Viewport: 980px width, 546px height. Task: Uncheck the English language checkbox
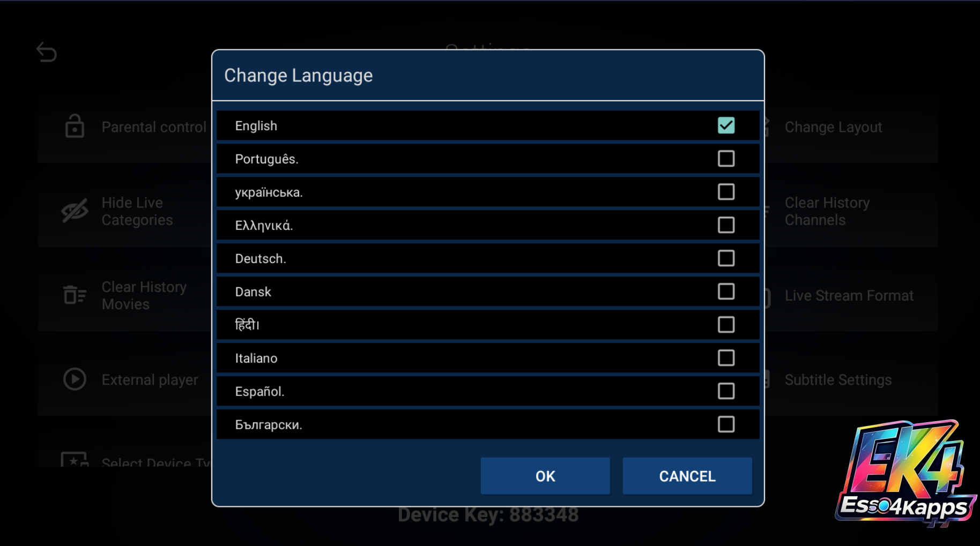pos(726,125)
